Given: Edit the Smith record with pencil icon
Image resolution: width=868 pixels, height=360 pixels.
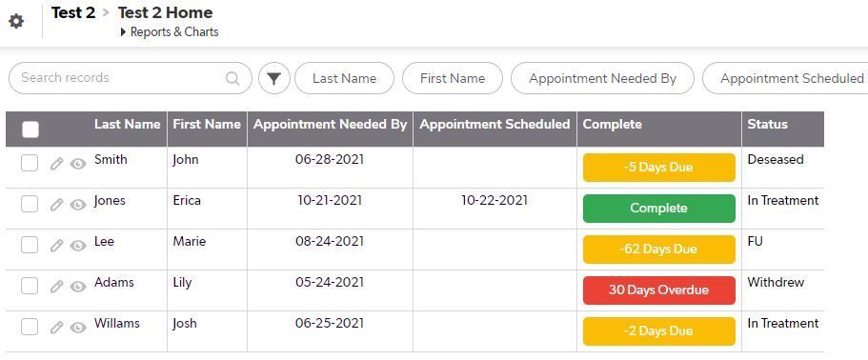Looking at the screenshot, I should coord(56,164).
